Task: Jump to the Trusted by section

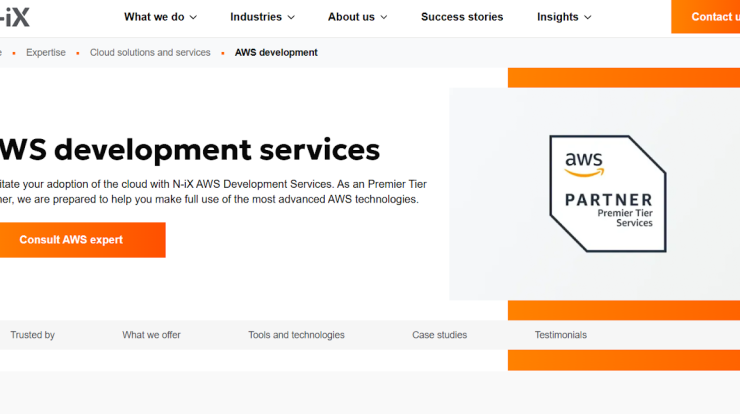Action: tap(33, 335)
